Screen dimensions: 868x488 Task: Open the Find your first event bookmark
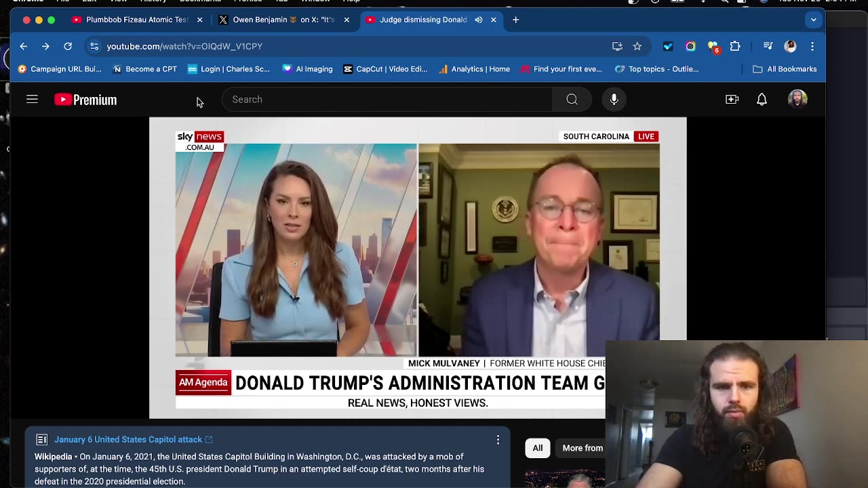(x=561, y=69)
